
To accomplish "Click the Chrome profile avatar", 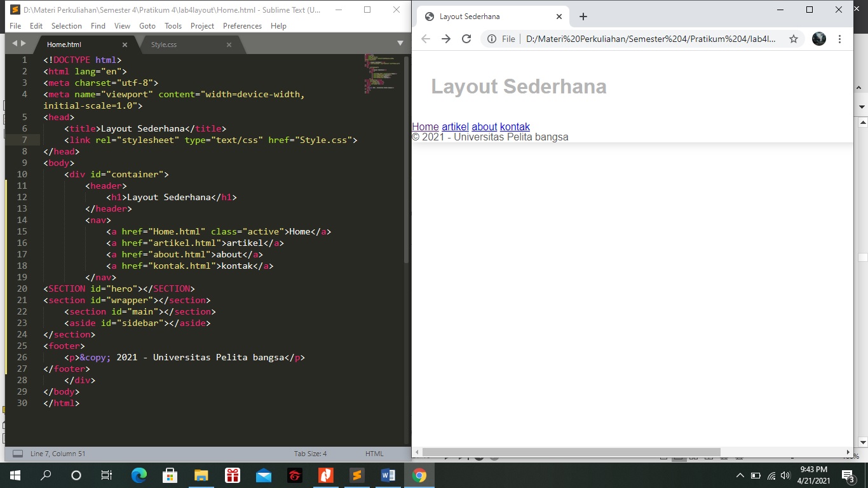I will pyautogui.click(x=818, y=39).
